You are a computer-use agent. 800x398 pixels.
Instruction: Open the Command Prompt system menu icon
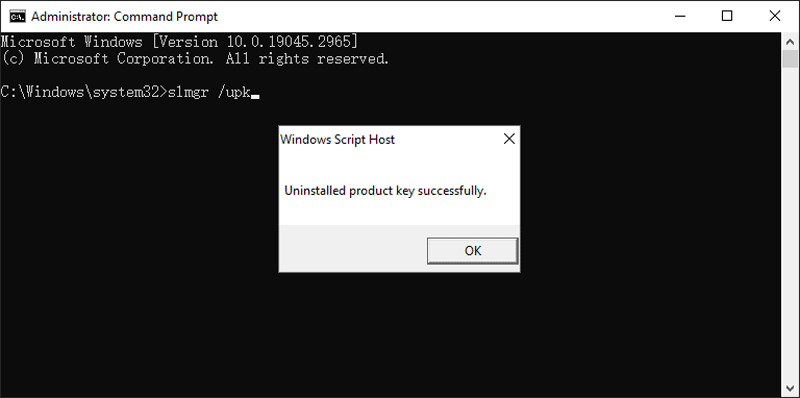tap(17, 16)
